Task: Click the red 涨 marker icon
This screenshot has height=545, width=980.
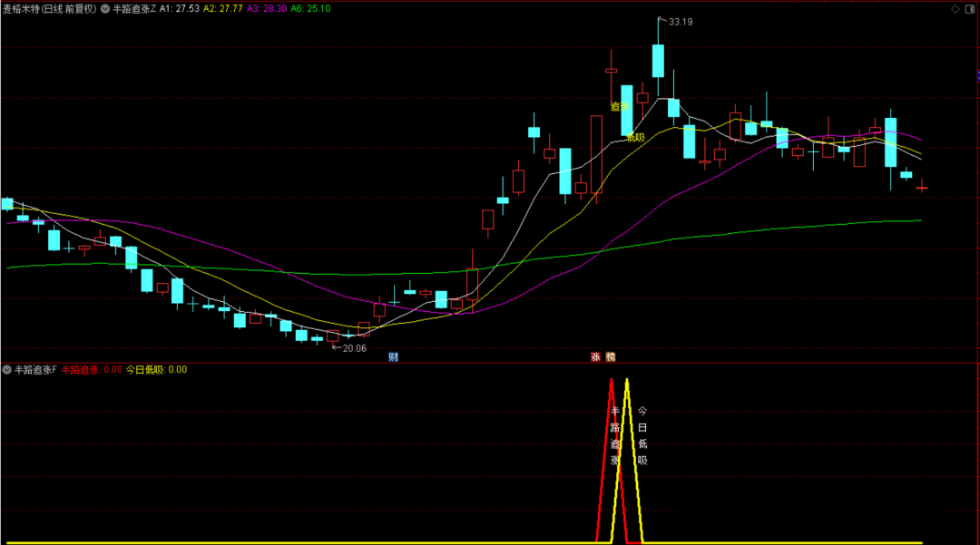Action: tap(596, 356)
